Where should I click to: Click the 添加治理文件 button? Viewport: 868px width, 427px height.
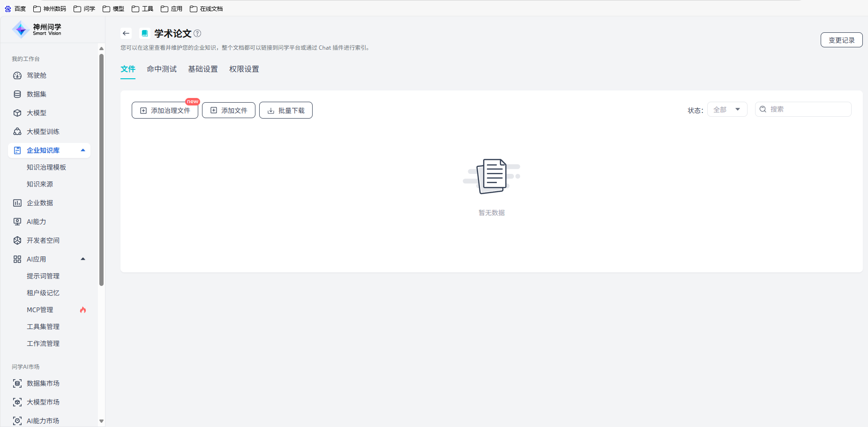tap(165, 110)
